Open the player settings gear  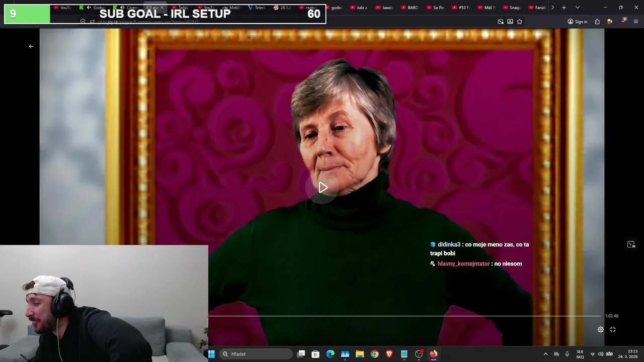pyautogui.click(x=601, y=330)
